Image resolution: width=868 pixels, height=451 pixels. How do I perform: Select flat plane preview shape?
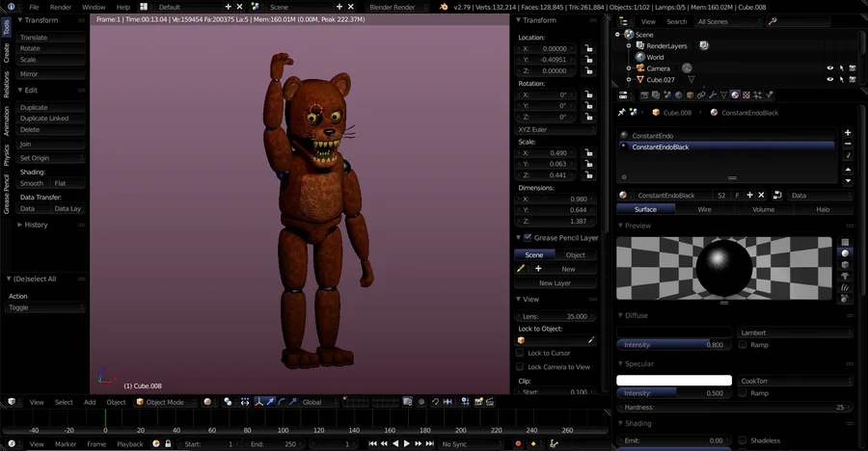tap(845, 242)
